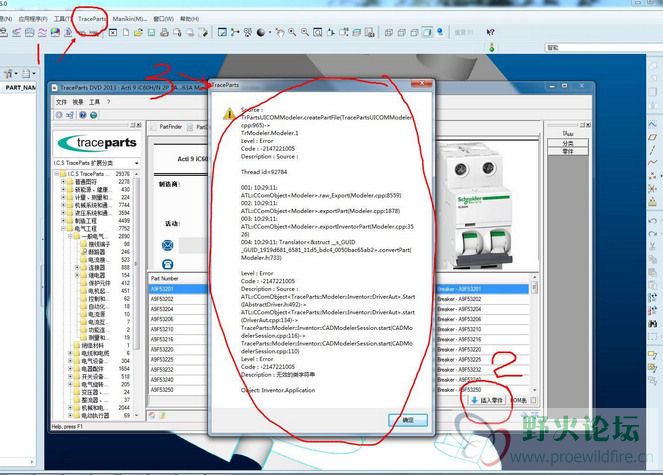This screenshot has height=475, width=663.
Task: Expand the 继电器 folder node
Action: [x=77, y=275]
